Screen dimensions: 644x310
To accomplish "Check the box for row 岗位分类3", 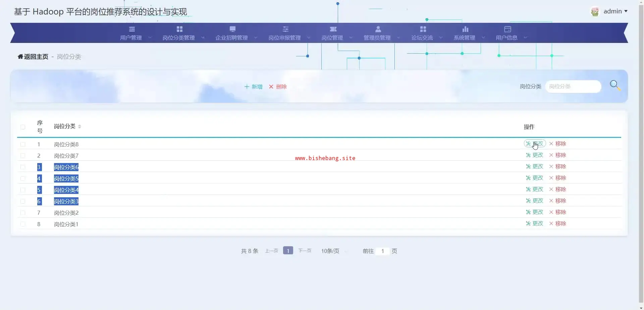I will (23, 201).
